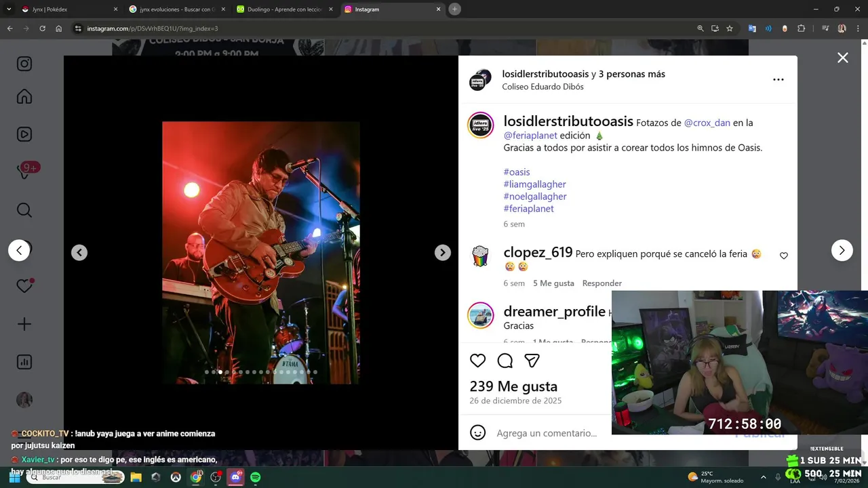Like clopez_619's comment
The image size is (868, 488).
point(784,256)
